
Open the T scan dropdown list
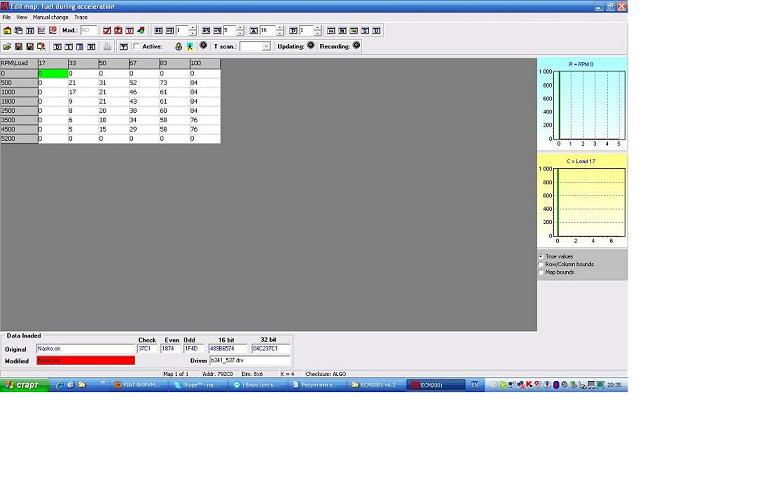[266, 46]
